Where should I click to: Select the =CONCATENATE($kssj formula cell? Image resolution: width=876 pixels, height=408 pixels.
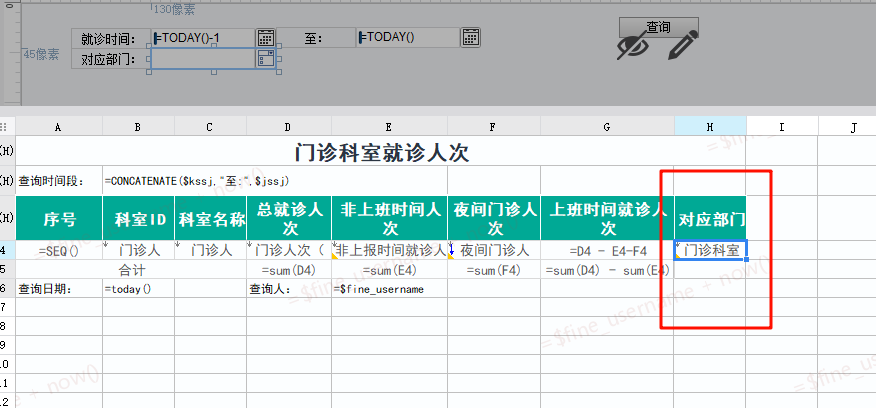pos(275,181)
